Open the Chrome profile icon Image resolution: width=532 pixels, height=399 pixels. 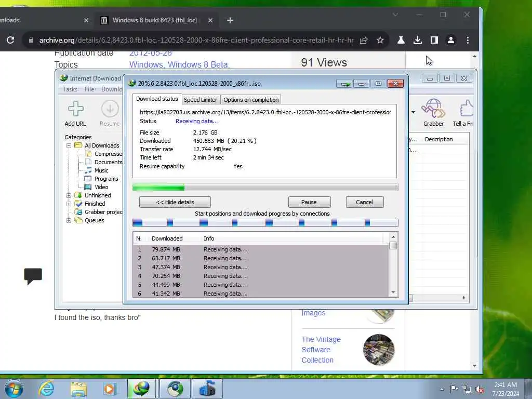tap(451, 40)
